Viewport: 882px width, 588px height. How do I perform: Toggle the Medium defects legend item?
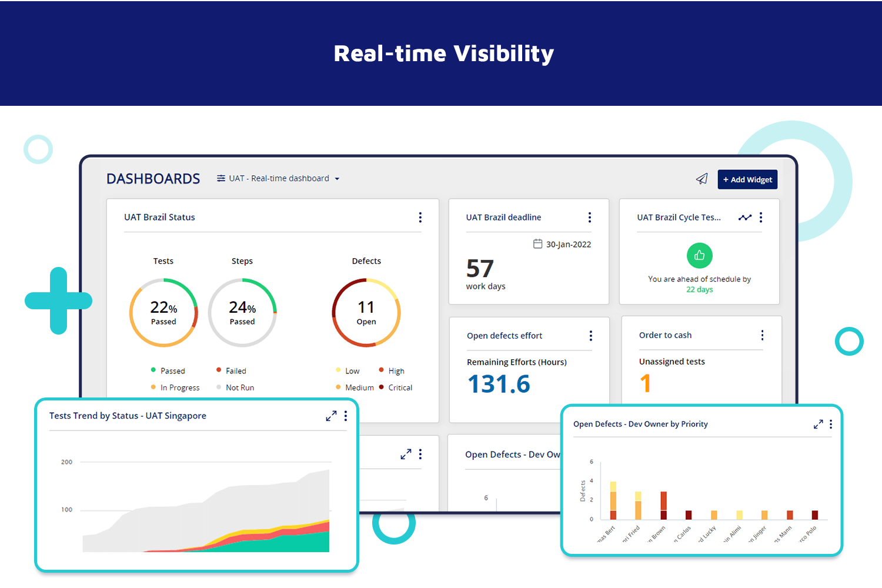coord(355,387)
